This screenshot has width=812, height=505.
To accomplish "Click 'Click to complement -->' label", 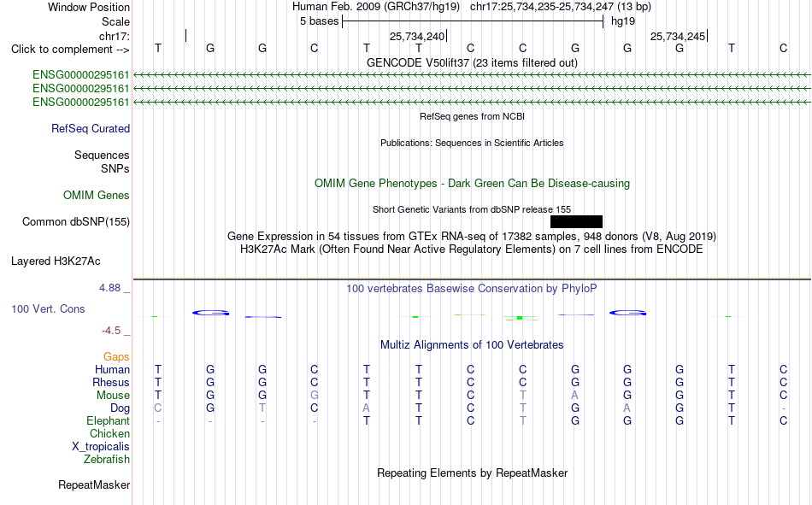I will tap(70, 50).
